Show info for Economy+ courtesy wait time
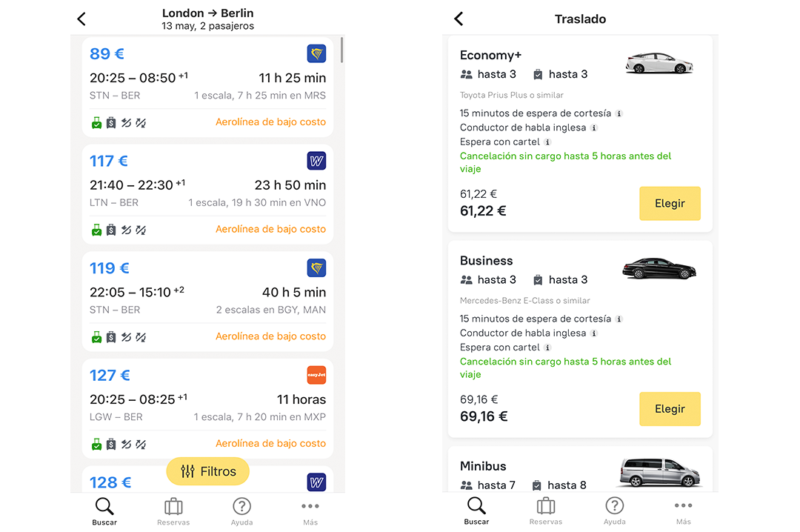800x532 pixels. click(x=619, y=113)
